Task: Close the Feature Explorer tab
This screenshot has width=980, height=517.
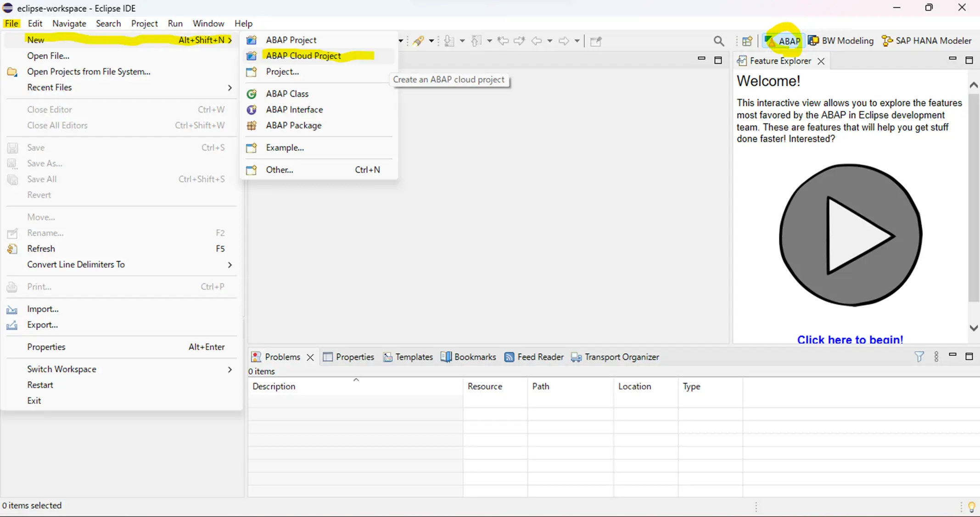Action: pyautogui.click(x=821, y=61)
